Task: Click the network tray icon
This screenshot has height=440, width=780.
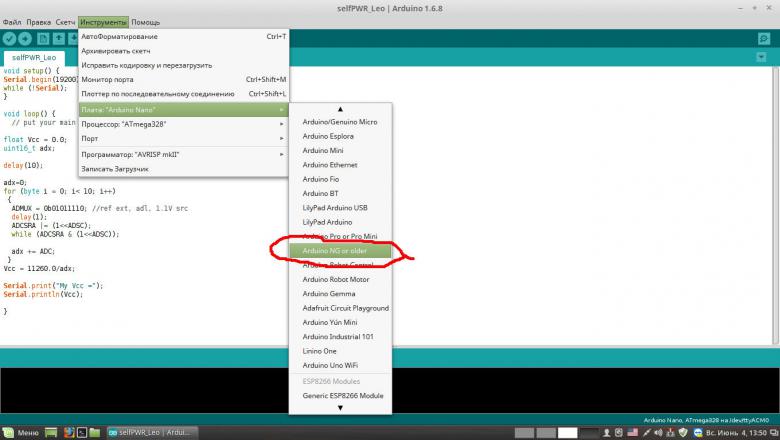Action: pyautogui.click(x=670, y=433)
